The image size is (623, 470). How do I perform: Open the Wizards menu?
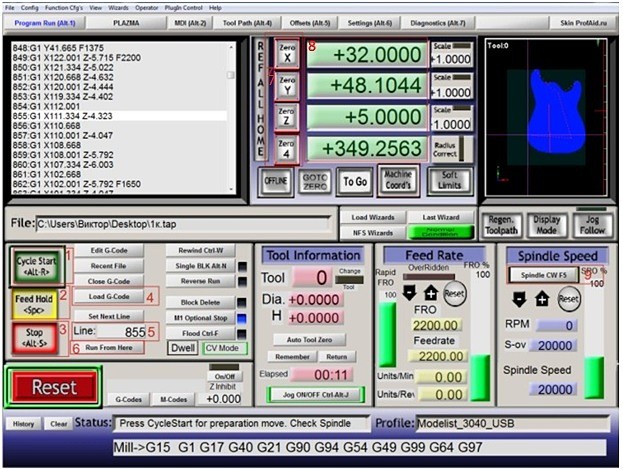click(x=118, y=8)
